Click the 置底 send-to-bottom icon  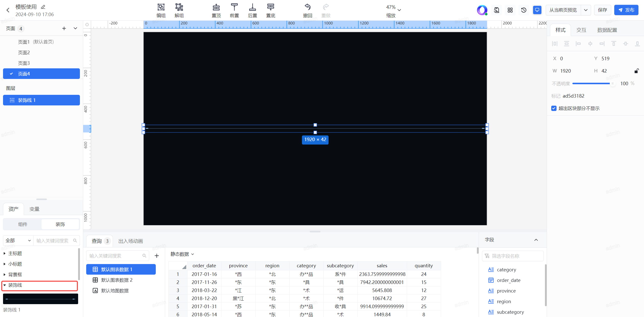tap(271, 7)
